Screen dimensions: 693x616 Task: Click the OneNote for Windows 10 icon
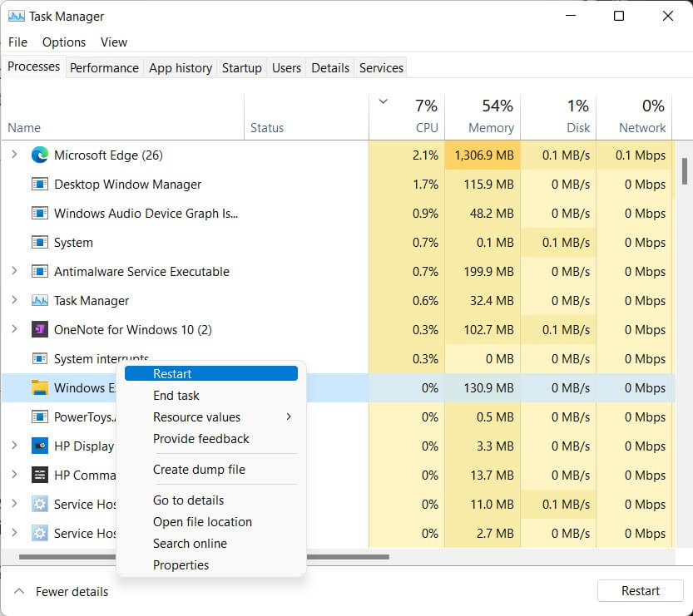(x=40, y=329)
